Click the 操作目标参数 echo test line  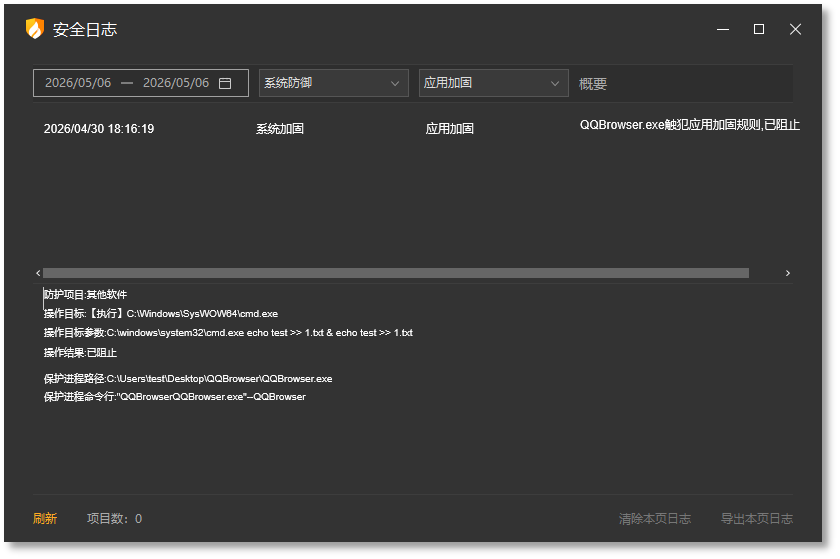coord(228,333)
